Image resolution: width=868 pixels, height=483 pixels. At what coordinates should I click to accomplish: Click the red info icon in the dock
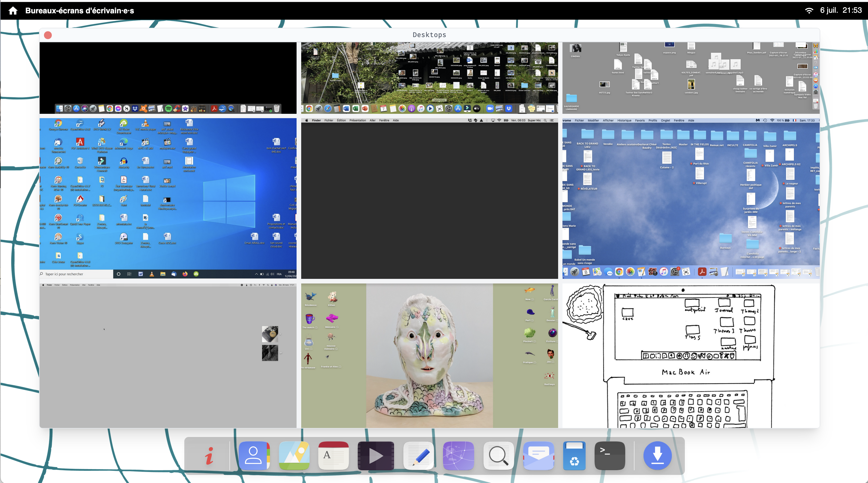[x=209, y=456]
